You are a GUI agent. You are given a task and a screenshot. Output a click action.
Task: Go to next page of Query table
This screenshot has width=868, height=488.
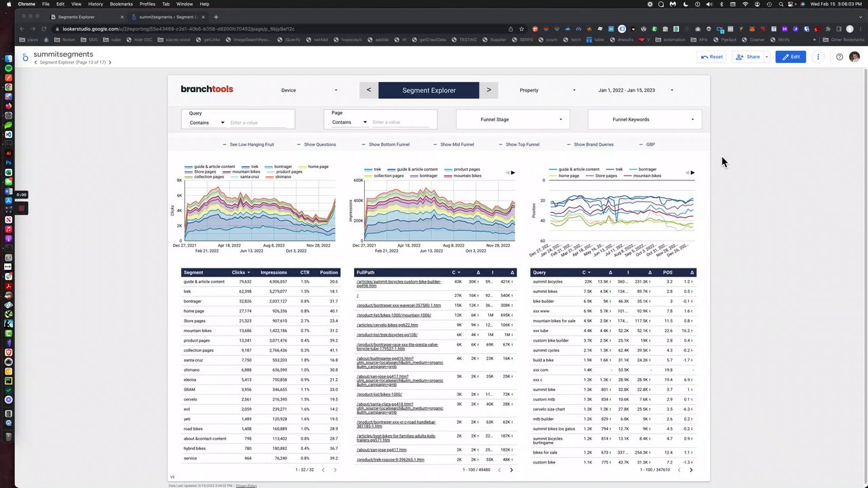tap(691, 470)
